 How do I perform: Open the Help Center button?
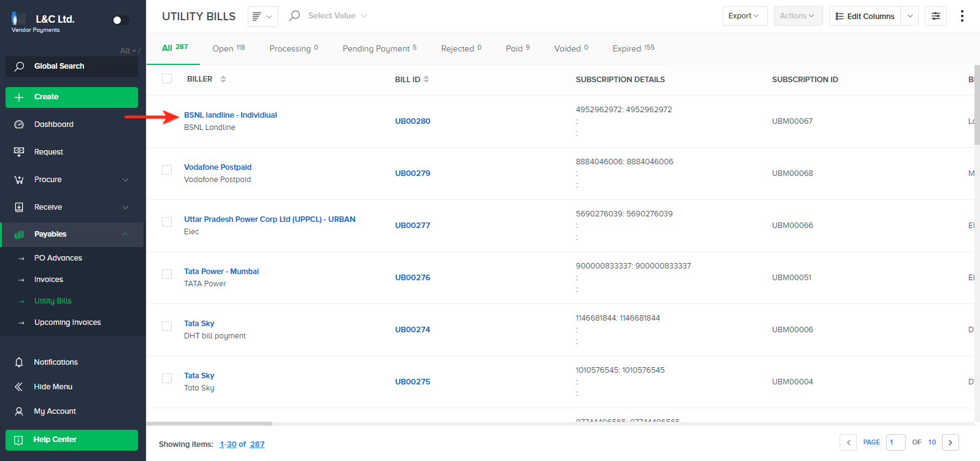pyautogui.click(x=72, y=440)
